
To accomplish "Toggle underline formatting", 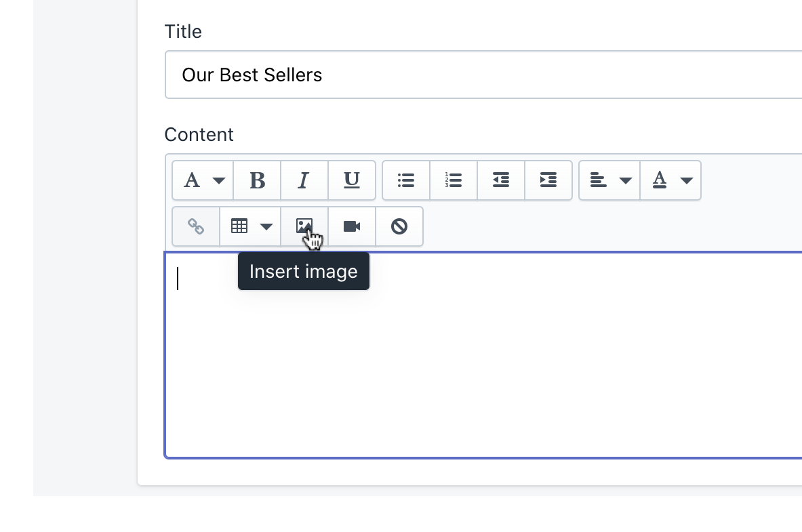I will tap(352, 180).
